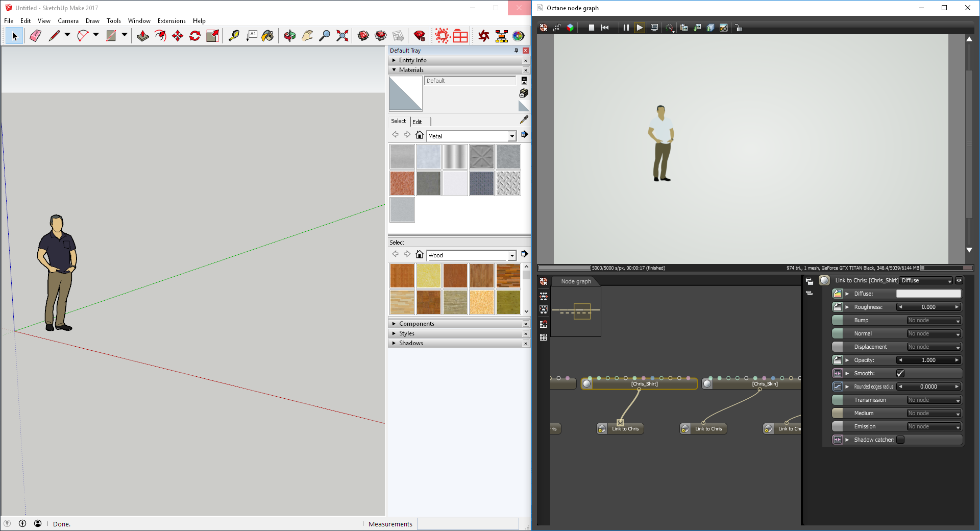Choose the Tape Measure tool

tap(234, 36)
